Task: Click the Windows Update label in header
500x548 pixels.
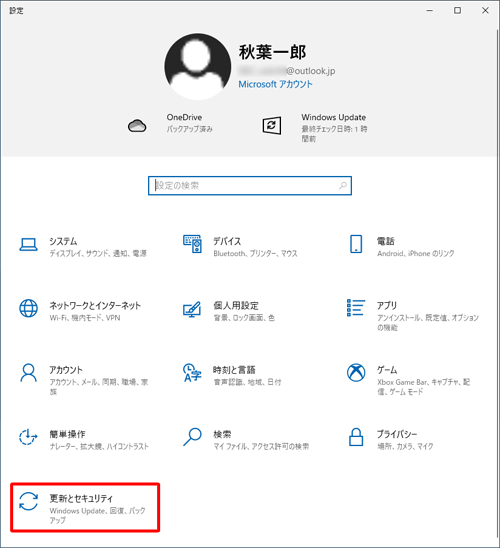Action: (334, 117)
